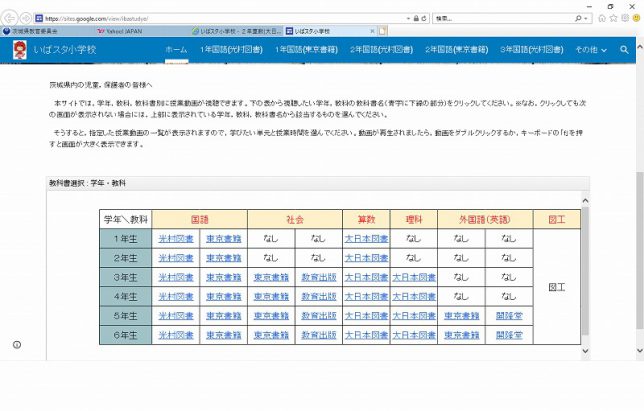Click the info icon at bottom left

click(17, 344)
